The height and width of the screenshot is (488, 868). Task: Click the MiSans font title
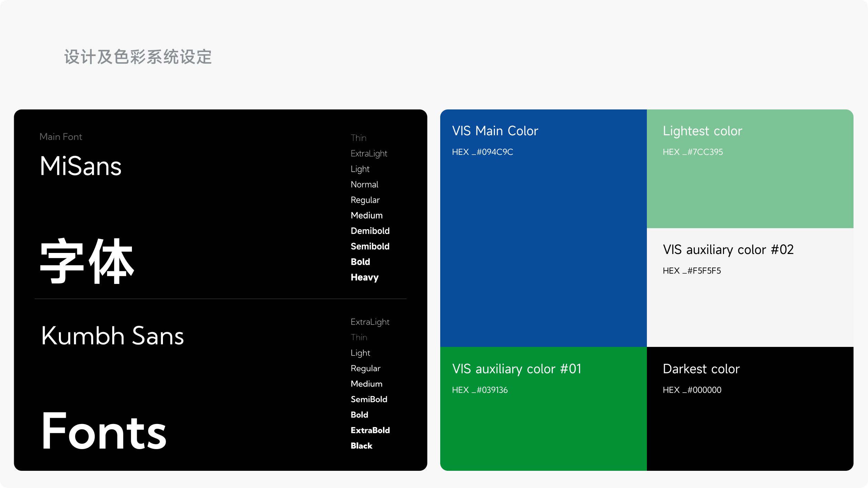click(81, 166)
